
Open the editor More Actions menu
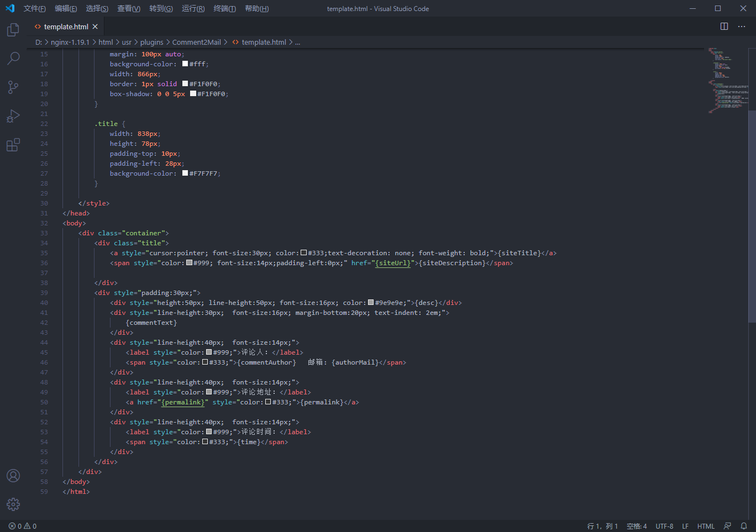(742, 27)
